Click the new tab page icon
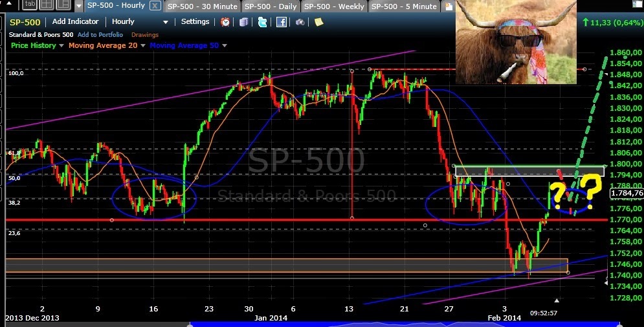Viewport: 644px width, 327px height. [x=449, y=6]
